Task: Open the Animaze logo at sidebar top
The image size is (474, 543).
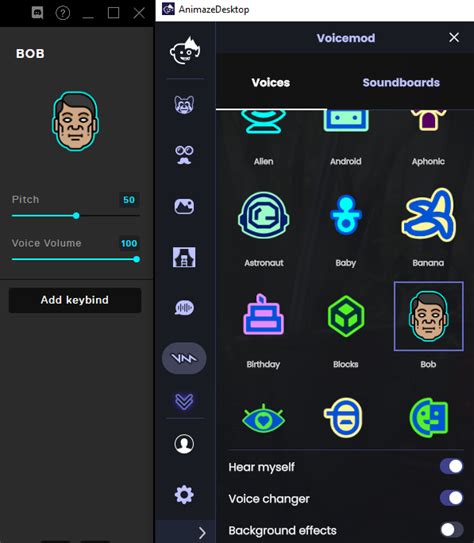Action: click(x=185, y=51)
